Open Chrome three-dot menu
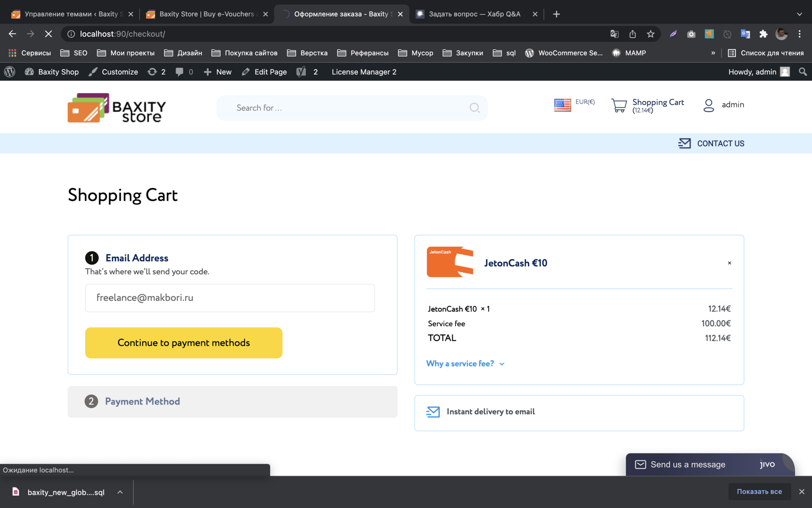 point(799,34)
